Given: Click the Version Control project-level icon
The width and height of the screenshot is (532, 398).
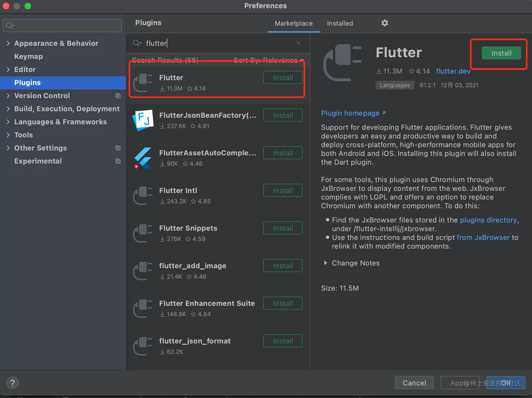Looking at the screenshot, I should click(118, 96).
